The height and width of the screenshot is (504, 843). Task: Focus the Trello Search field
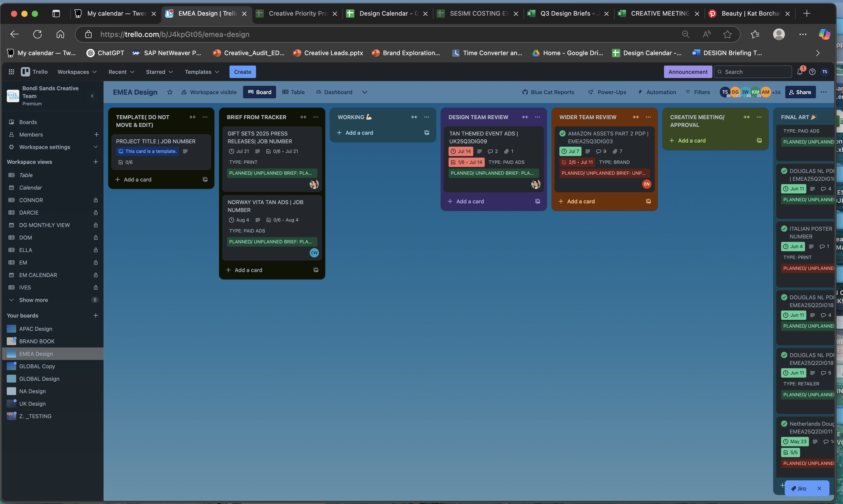click(x=753, y=72)
